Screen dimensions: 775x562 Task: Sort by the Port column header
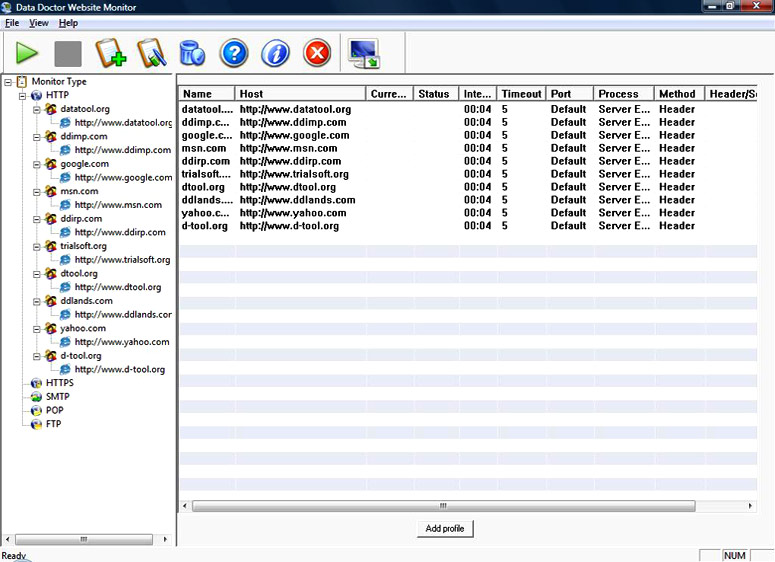tap(570, 93)
